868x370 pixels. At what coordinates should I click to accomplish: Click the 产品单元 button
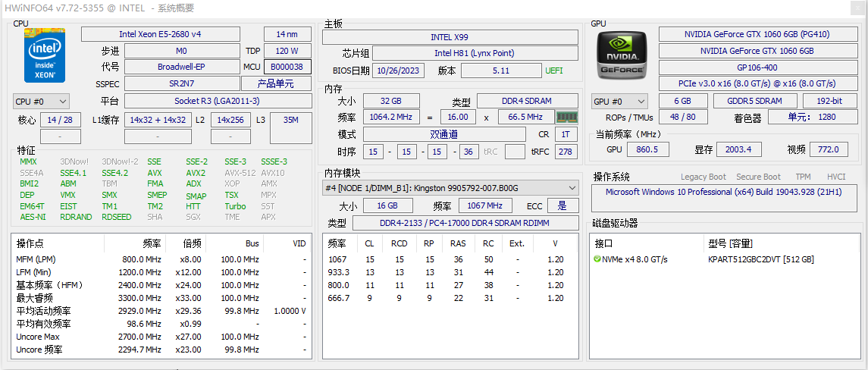pyautogui.click(x=276, y=83)
